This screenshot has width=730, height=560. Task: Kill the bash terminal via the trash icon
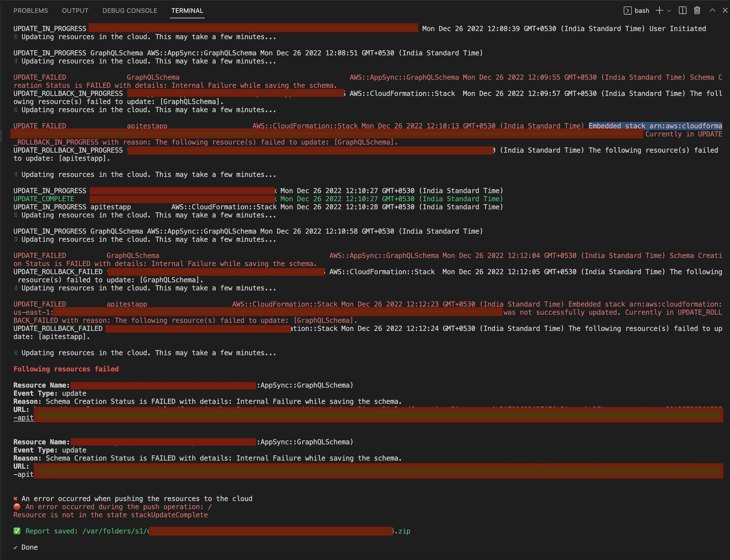click(x=697, y=11)
